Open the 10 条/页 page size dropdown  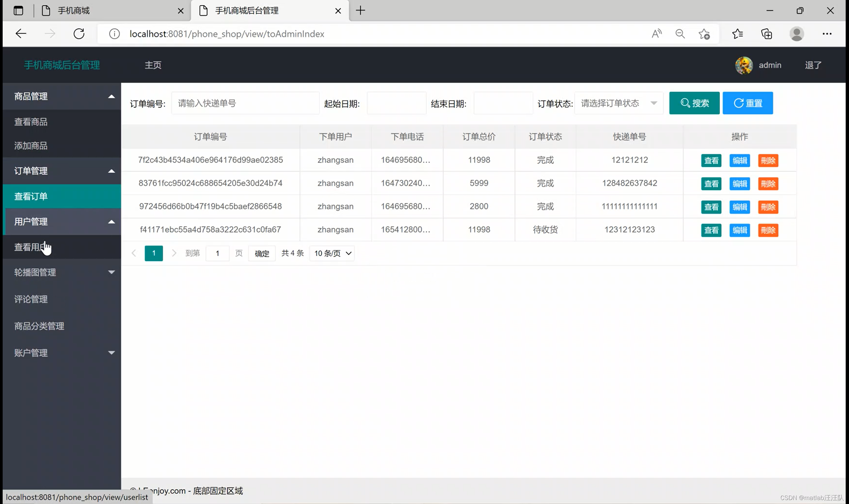332,253
